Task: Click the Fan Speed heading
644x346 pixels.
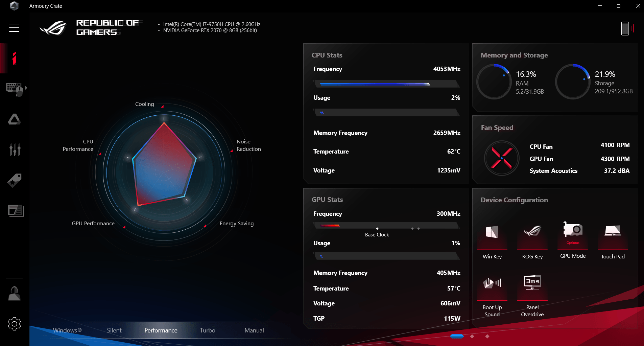Action: [x=497, y=128]
